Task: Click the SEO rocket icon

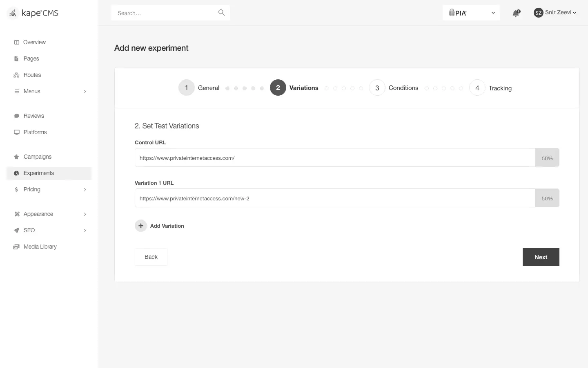Action: click(x=16, y=230)
